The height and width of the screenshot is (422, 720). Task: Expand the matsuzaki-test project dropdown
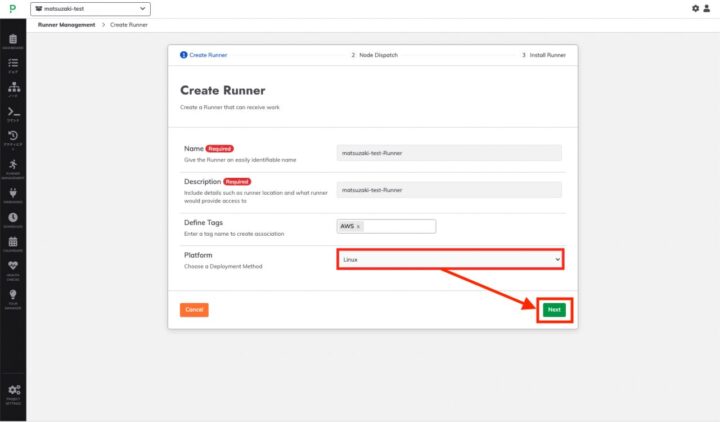click(90, 9)
